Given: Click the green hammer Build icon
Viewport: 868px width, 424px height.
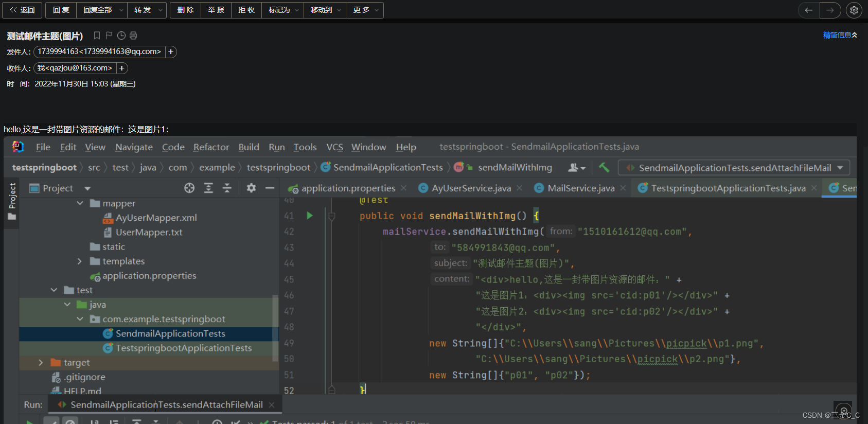Looking at the screenshot, I should click(604, 167).
